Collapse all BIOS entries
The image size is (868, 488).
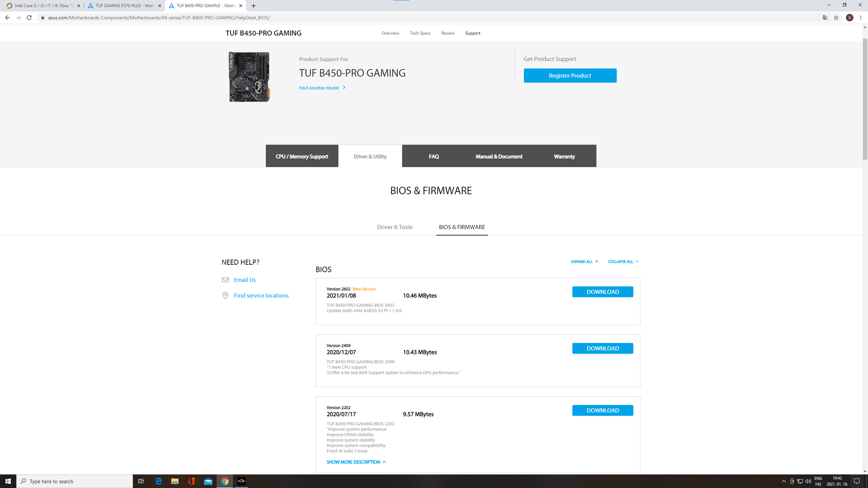tap(623, 261)
